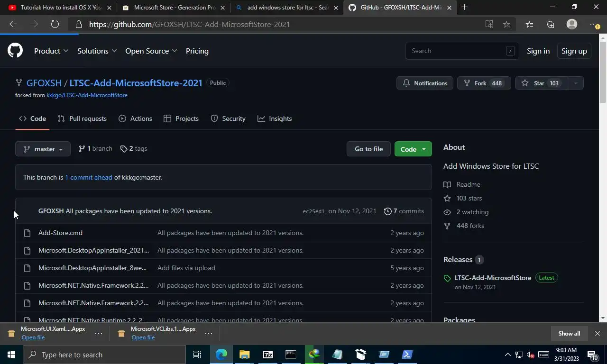Click the muted volume tray icon
The image size is (607, 364).
531,355
